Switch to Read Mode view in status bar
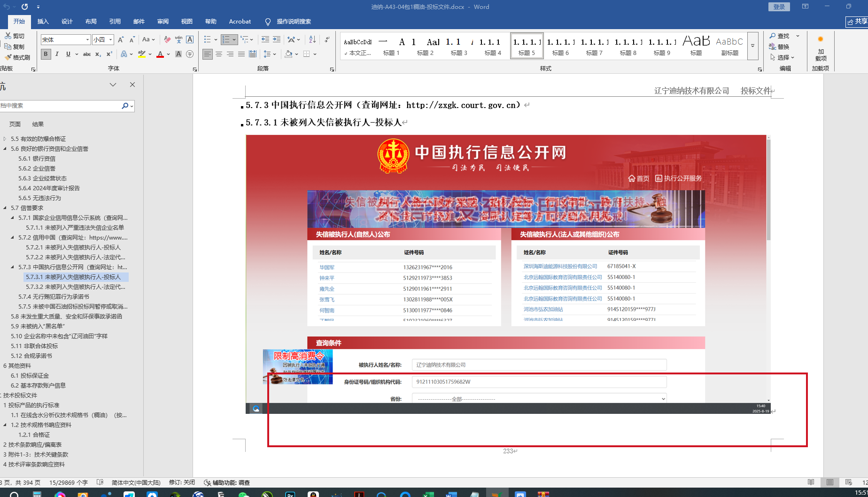Viewport: 868px width, 497px height. click(811, 482)
